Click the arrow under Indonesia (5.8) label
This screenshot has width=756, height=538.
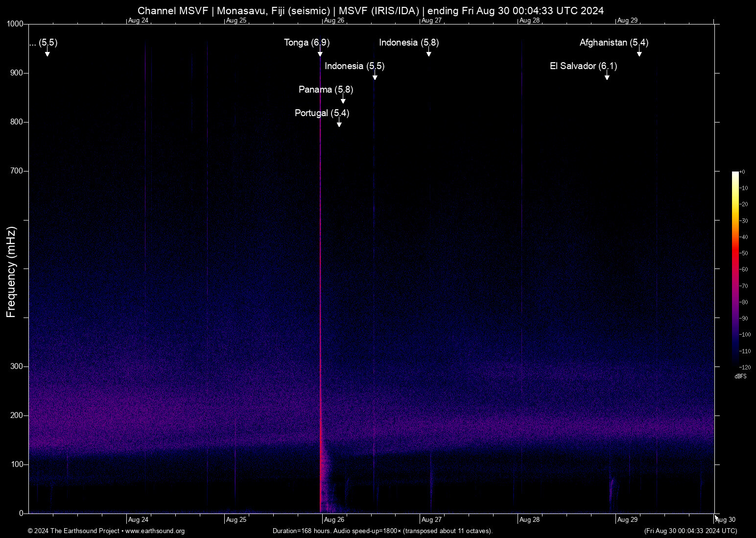(x=428, y=53)
